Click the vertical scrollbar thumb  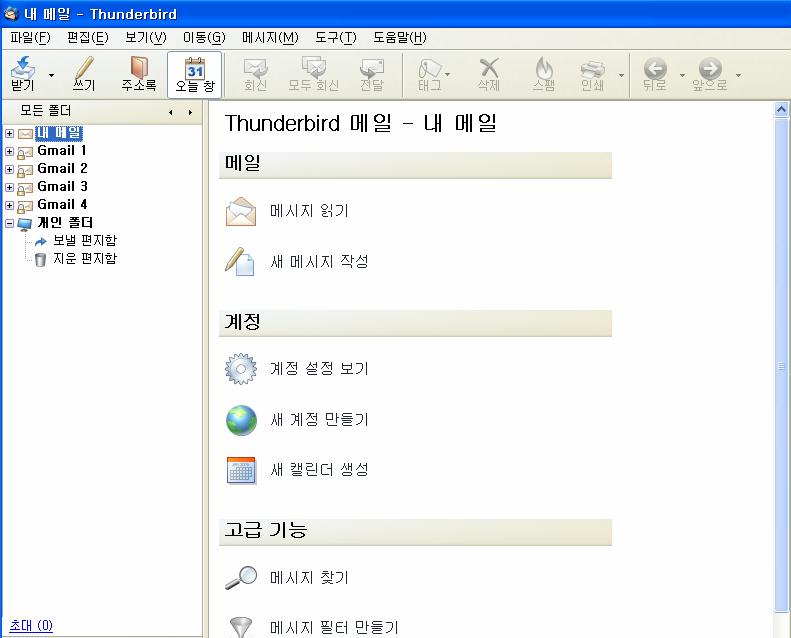tap(781, 365)
